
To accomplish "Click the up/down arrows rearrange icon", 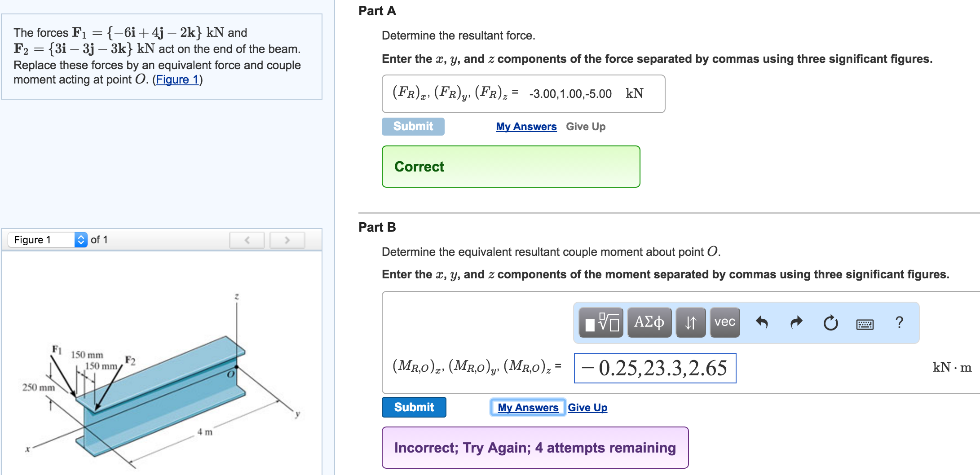I will [x=690, y=322].
